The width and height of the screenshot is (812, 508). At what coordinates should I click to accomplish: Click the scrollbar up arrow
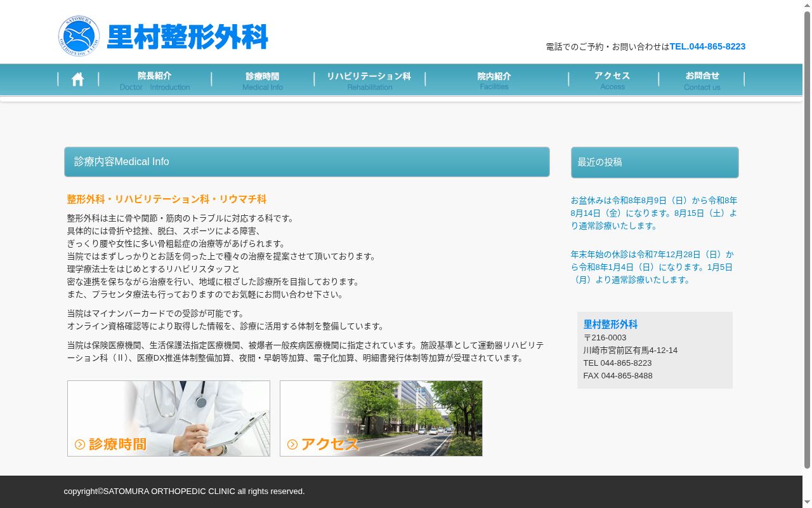807,5
